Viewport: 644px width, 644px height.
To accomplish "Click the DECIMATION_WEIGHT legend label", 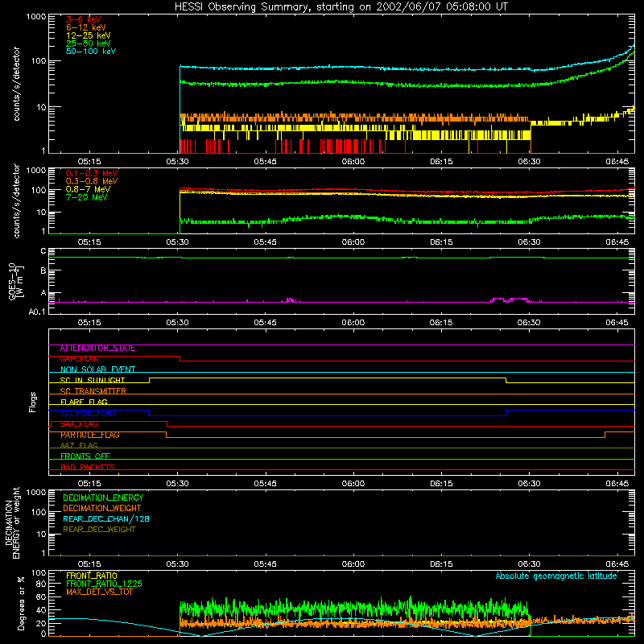I will coord(102,508).
